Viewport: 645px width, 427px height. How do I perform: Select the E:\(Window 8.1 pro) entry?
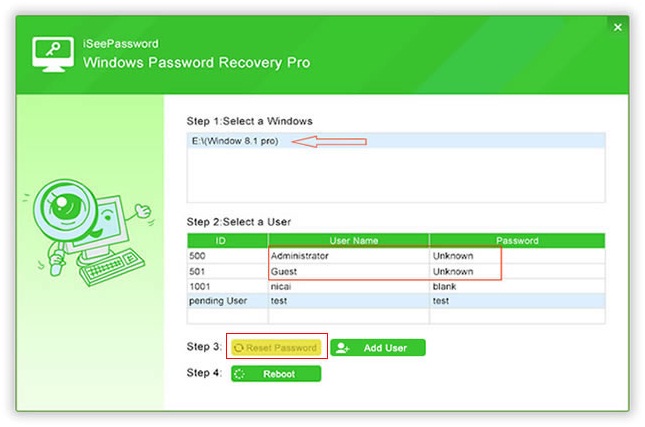coord(235,141)
